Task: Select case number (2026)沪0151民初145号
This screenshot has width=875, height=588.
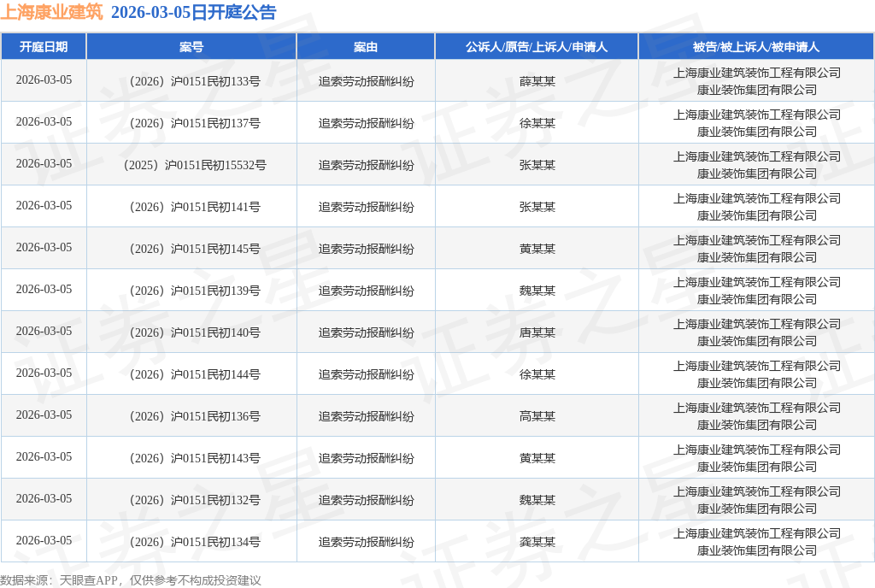Action: [x=195, y=249]
